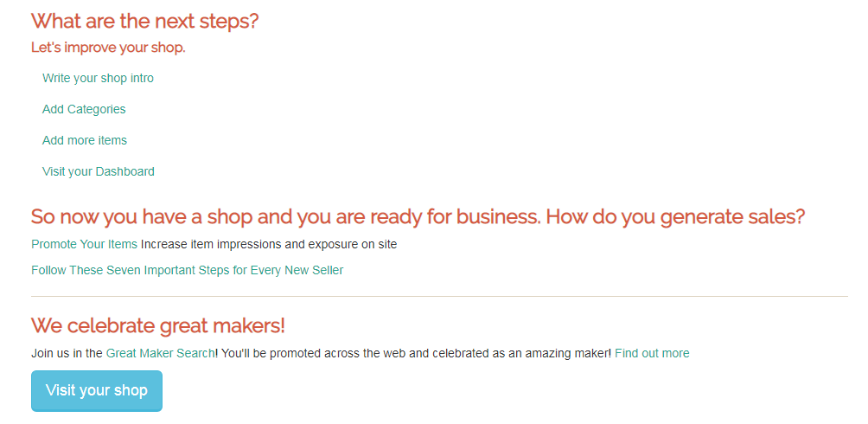The height and width of the screenshot is (424, 868).
Task: Click the "What are the next steps?" heading
Action: click(x=144, y=21)
